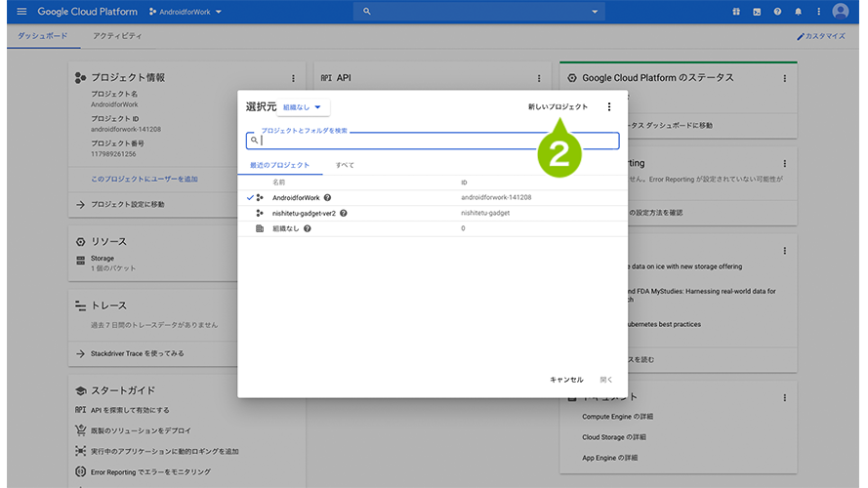Open the documentation card overflow menu

[x=784, y=398]
